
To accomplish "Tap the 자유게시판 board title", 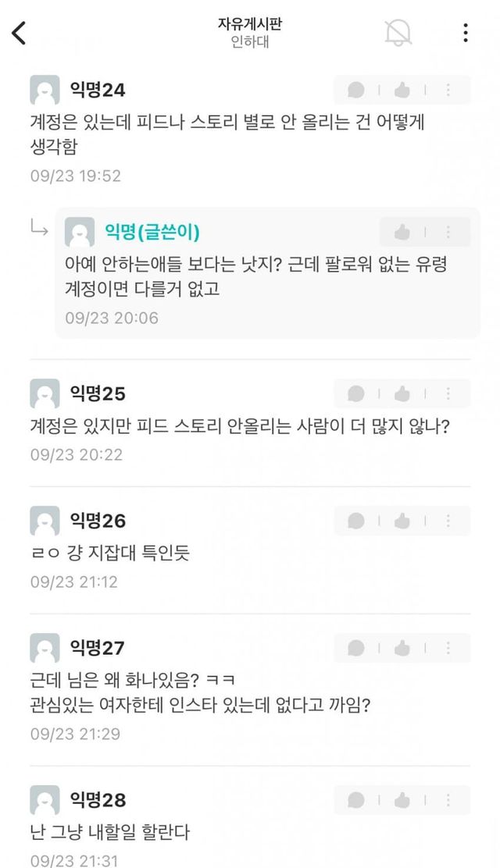I will tap(250, 24).
